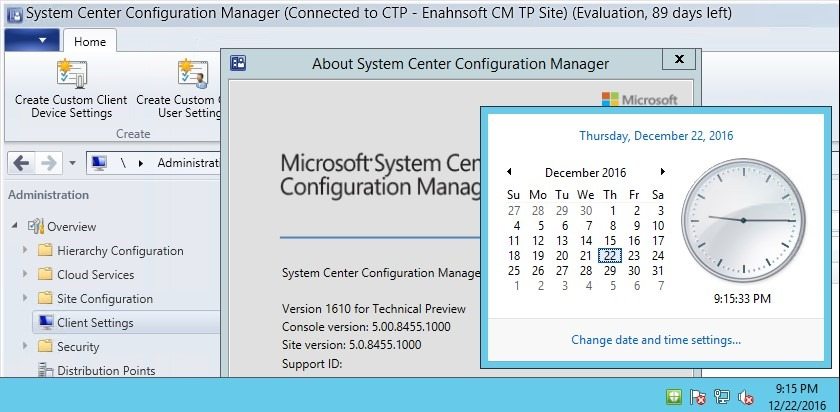Click the muted volume tray icon

[x=746, y=397]
